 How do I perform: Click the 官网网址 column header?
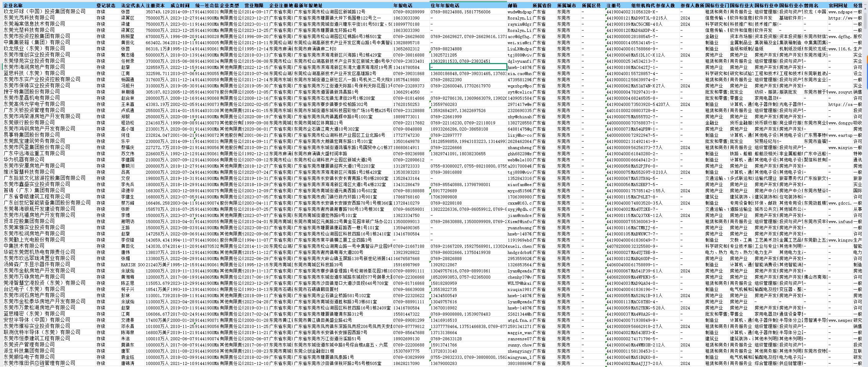(835, 5)
